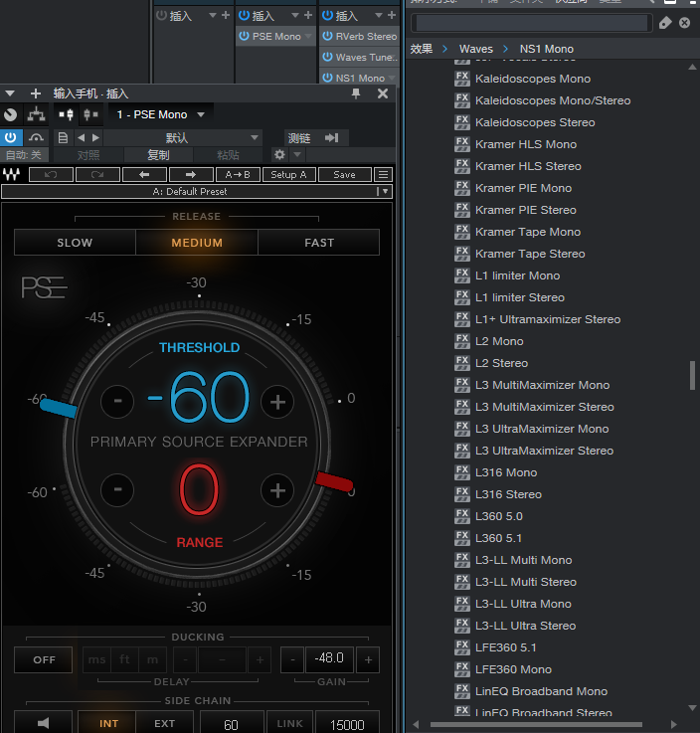Click the 对照 compare button
The height and width of the screenshot is (733, 700).
coord(88,155)
